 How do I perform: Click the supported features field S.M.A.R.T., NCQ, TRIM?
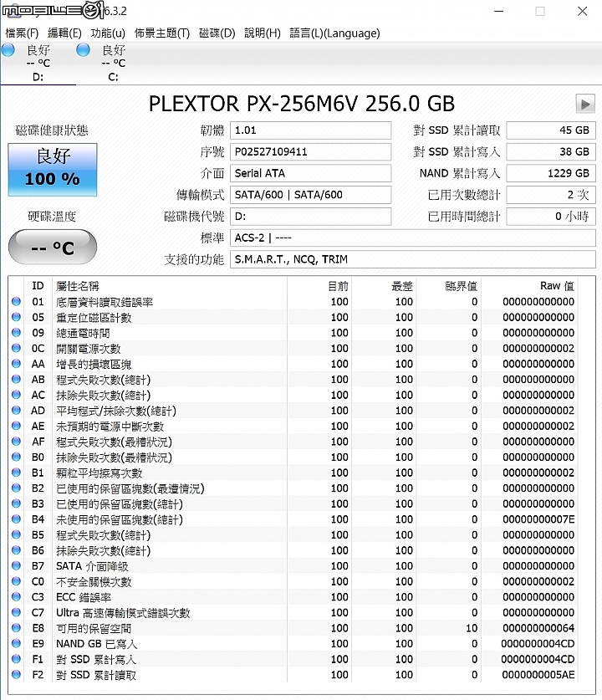(413, 259)
